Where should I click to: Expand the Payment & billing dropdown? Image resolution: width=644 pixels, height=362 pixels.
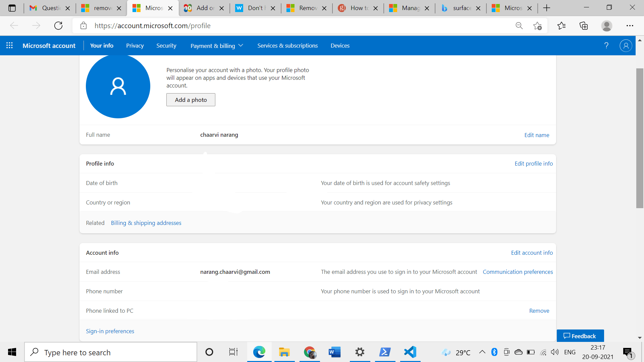click(x=217, y=46)
